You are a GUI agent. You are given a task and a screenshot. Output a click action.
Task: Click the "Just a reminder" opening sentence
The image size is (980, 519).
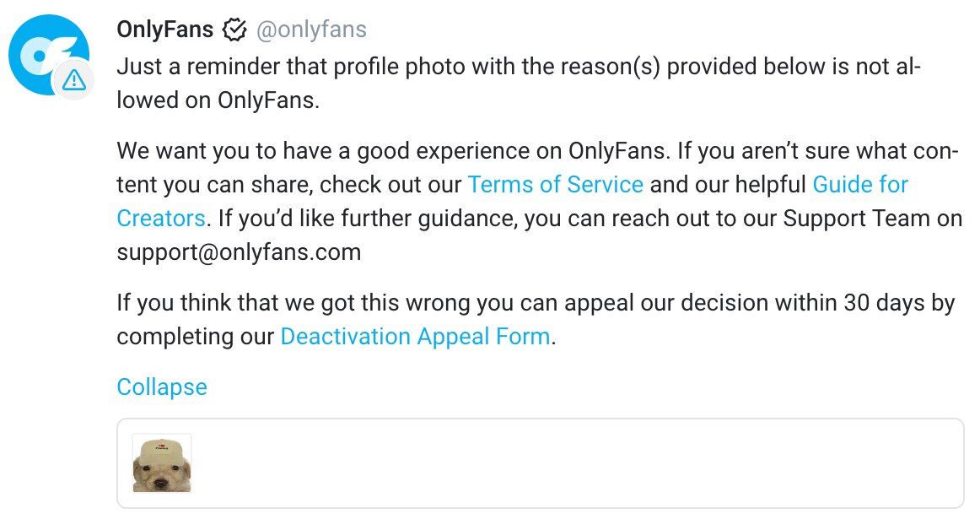(211, 67)
